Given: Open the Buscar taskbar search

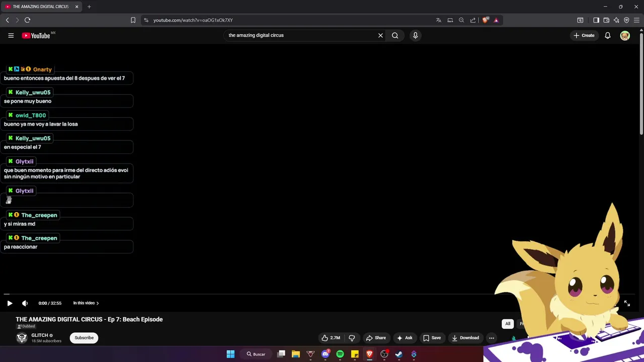Looking at the screenshot, I should click(256, 354).
